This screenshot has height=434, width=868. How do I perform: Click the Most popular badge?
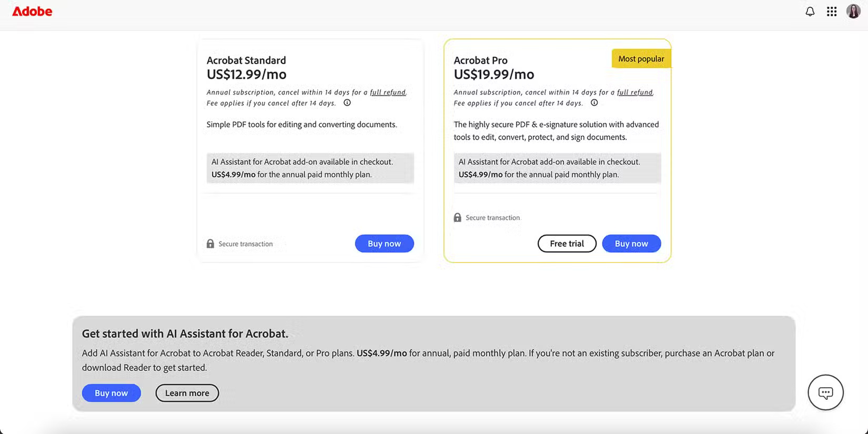tap(641, 58)
